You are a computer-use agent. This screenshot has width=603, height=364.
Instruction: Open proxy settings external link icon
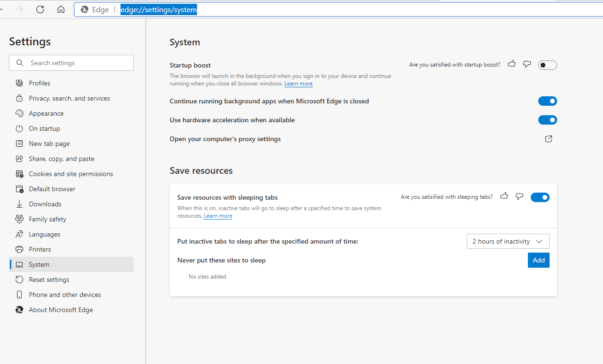549,139
